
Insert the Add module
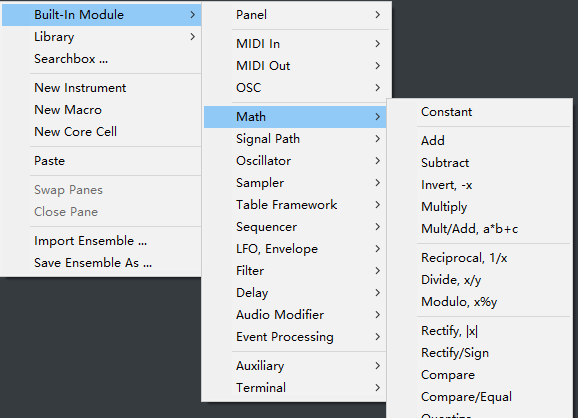480,141
